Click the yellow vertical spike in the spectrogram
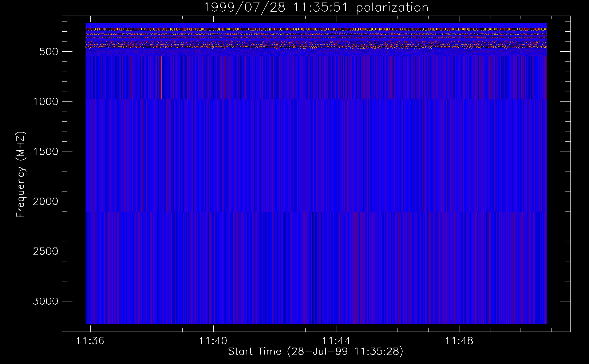Screen dimensions: 589x364 pos(162,78)
